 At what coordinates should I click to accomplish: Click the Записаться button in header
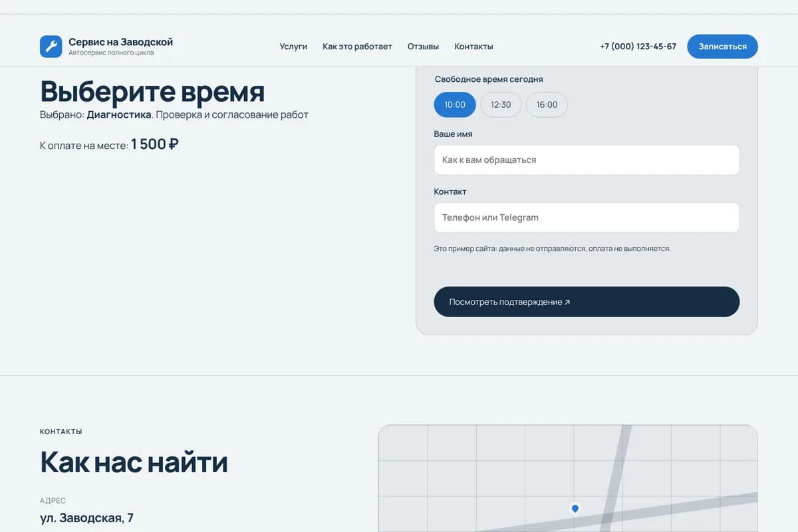(722, 47)
